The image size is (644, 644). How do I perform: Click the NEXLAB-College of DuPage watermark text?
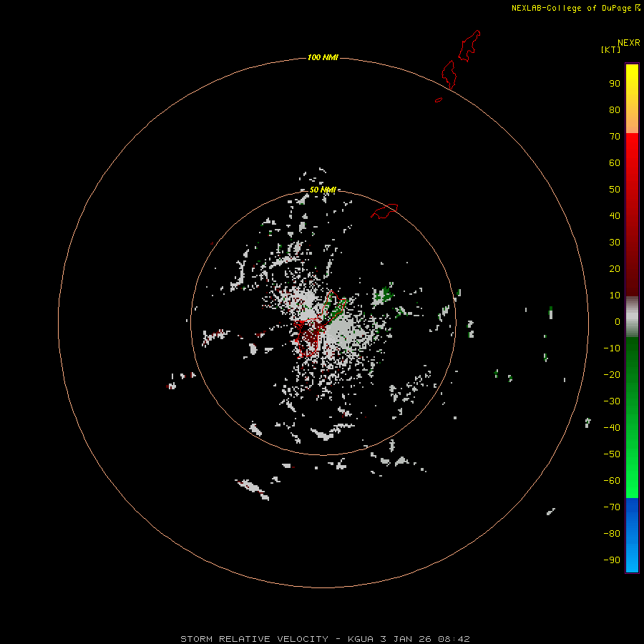click(x=576, y=8)
